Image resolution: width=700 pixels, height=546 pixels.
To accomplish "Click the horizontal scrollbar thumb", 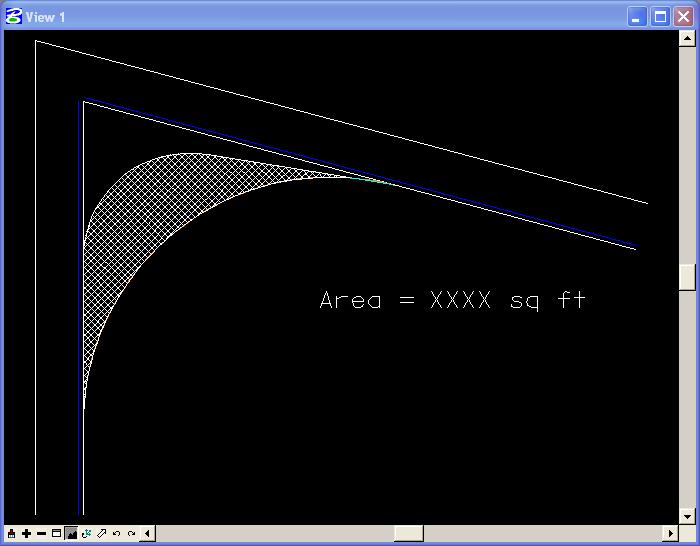I will [x=409, y=533].
